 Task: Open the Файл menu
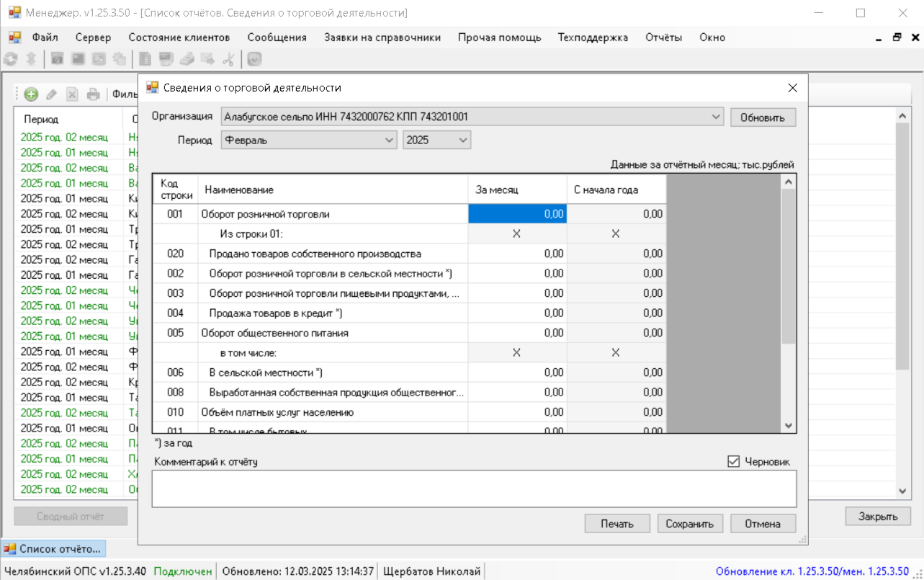(45, 37)
